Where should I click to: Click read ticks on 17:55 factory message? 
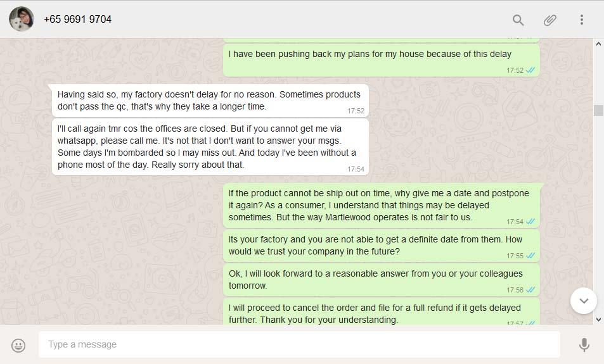click(x=530, y=256)
